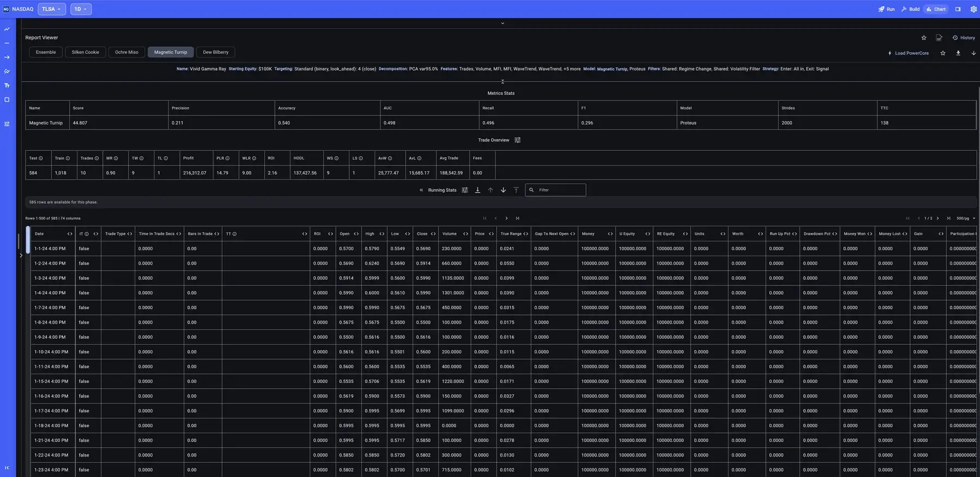Go to last page in right pagination
The height and width of the screenshot is (477, 980).
pyautogui.click(x=948, y=218)
